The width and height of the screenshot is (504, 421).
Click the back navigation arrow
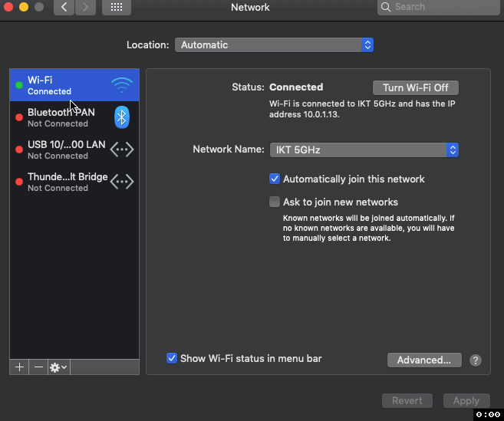tap(64, 7)
